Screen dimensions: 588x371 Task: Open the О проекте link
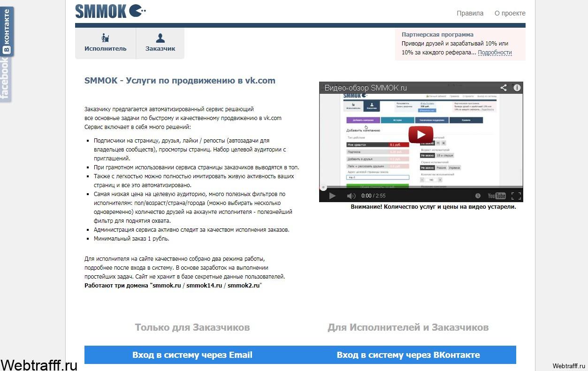coord(510,13)
